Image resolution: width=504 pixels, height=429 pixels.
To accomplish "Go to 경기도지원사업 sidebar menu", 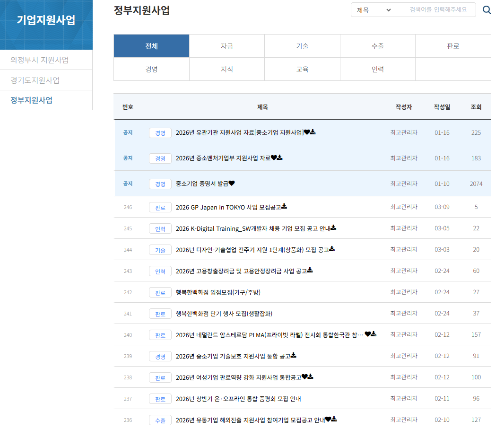I will click(x=35, y=80).
